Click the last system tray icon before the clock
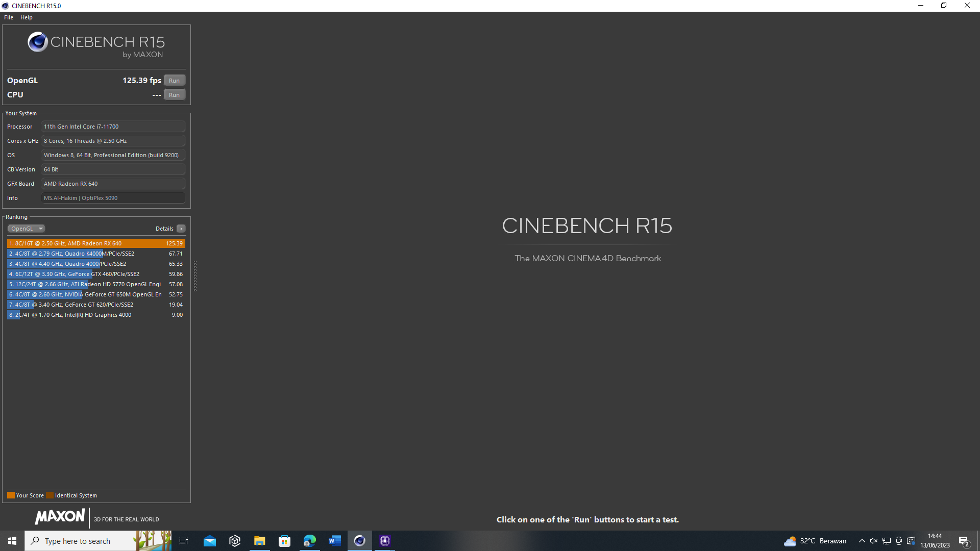The width and height of the screenshot is (980, 551). pyautogui.click(x=911, y=541)
